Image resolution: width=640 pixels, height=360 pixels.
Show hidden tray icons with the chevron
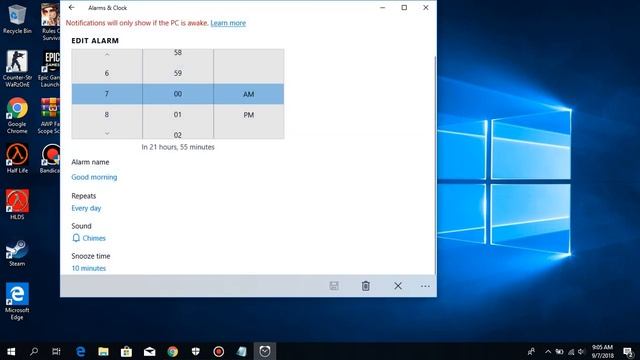(x=548, y=351)
